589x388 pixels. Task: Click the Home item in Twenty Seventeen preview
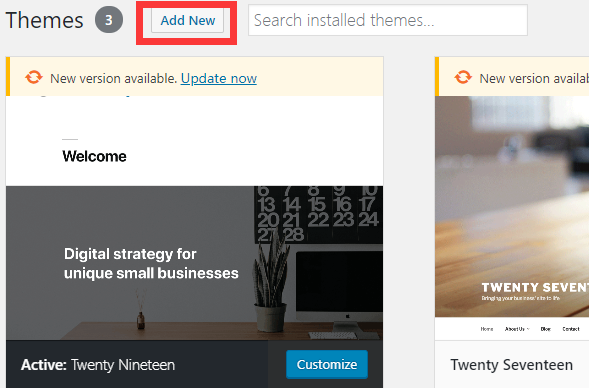(487, 329)
